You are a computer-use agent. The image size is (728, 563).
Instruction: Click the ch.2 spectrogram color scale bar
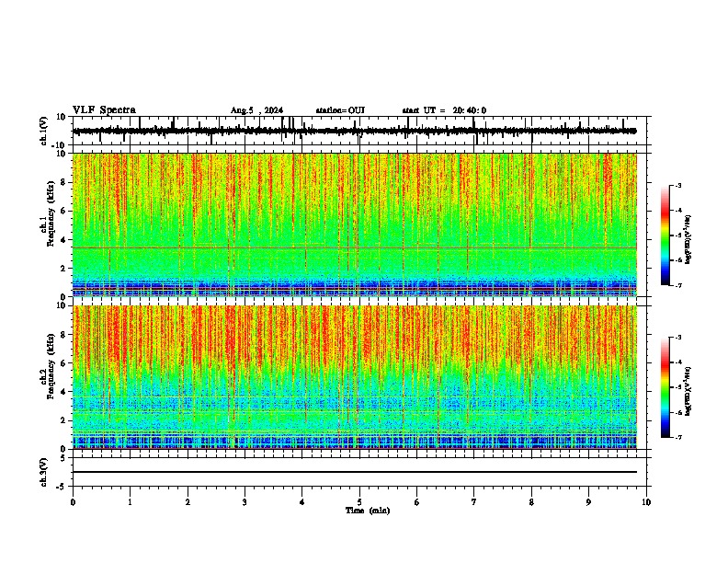click(x=665, y=387)
